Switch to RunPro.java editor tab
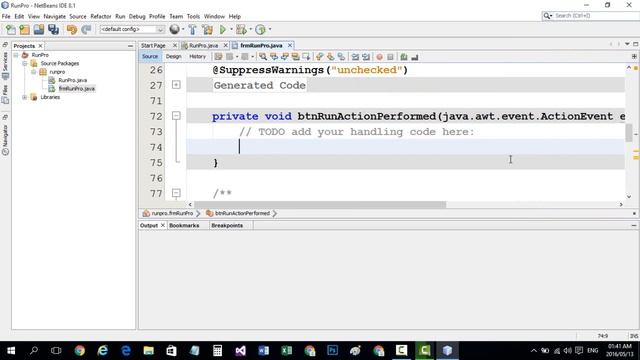 pyautogui.click(x=203, y=46)
